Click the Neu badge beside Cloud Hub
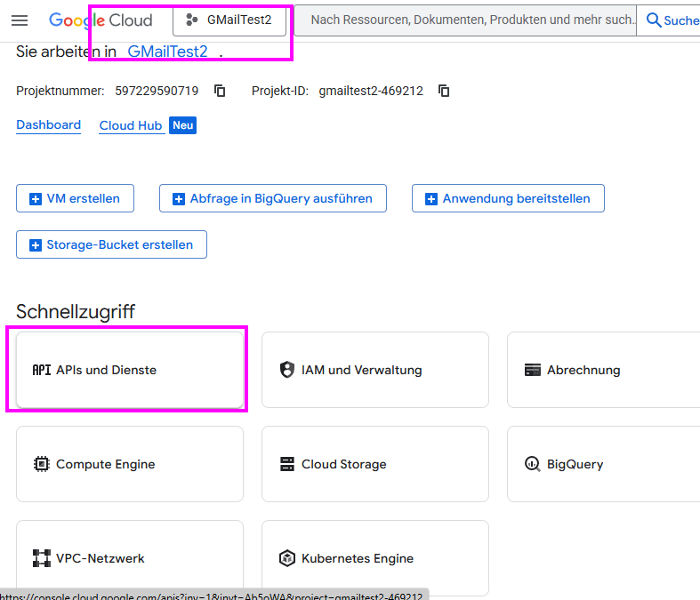700x600 pixels. [182, 125]
